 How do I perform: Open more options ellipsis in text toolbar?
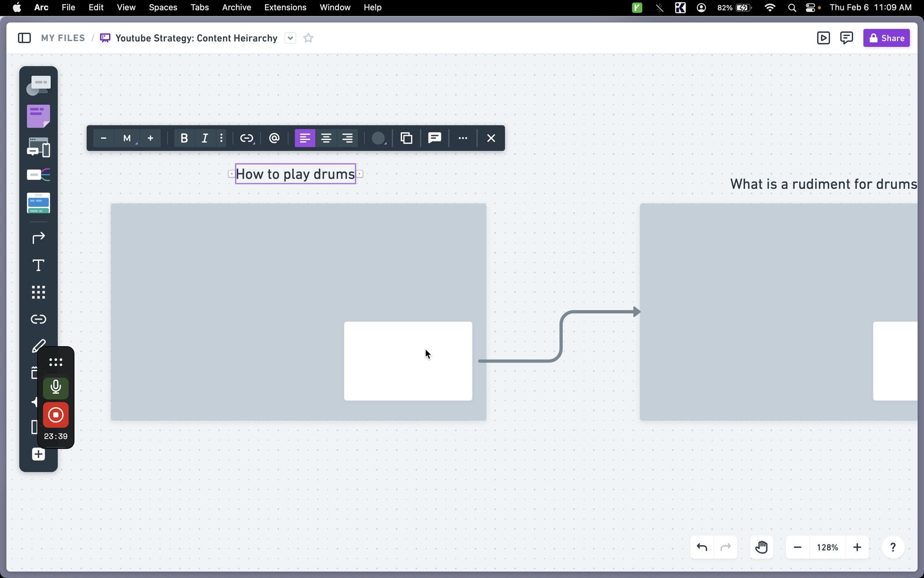[463, 138]
